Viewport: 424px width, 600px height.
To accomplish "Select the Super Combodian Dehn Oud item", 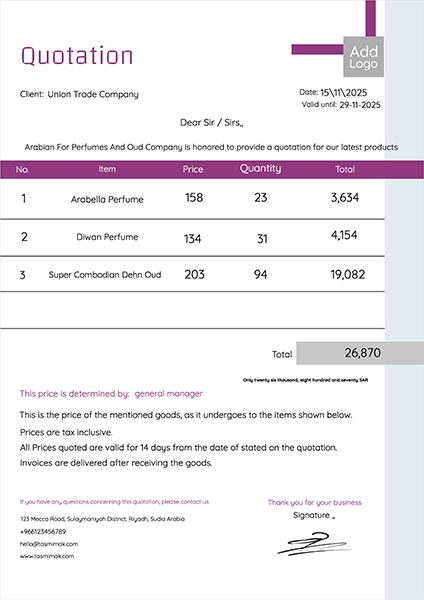I will (x=105, y=275).
